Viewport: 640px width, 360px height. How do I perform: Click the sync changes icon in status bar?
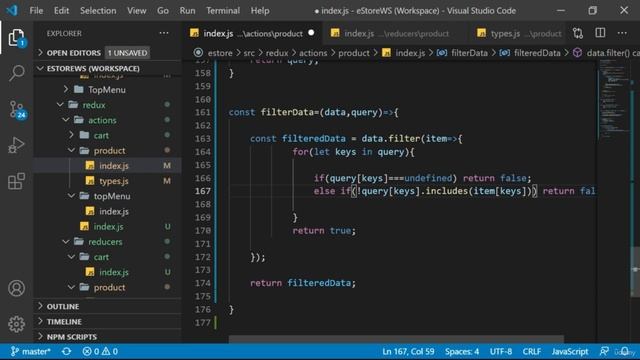[67, 351]
